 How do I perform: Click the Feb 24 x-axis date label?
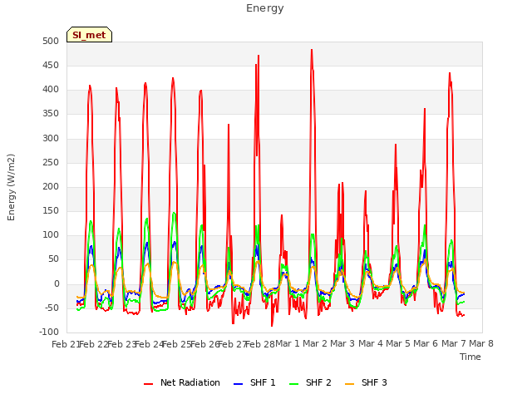click(x=149, y=344)
